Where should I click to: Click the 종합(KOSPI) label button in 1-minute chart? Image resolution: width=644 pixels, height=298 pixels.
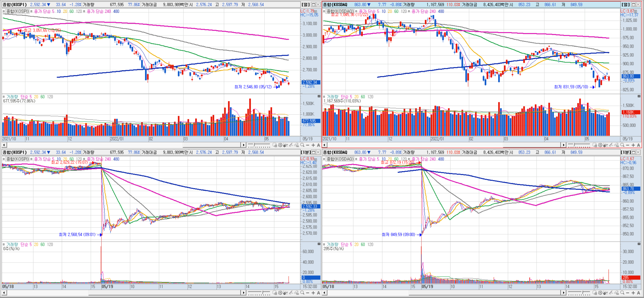pyautogui.click(x=17, y=159)
